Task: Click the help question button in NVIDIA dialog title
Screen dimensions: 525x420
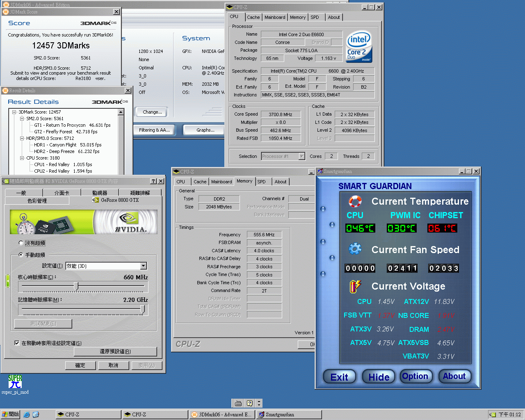Action: (153, 181)
